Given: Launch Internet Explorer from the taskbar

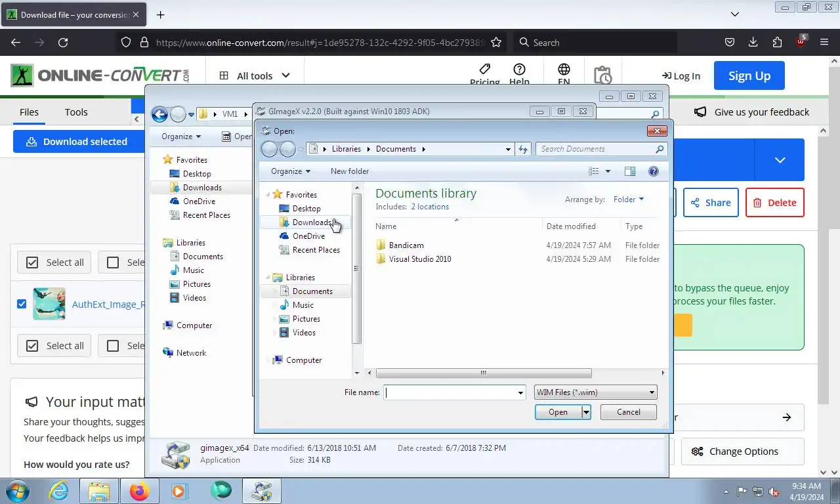Looking at the screenshot, I should 58,491.
